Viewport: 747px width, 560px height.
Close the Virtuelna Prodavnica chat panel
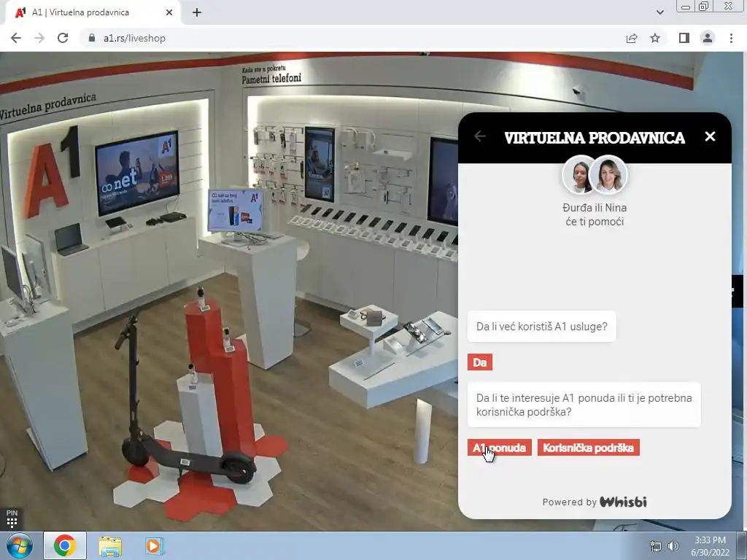pyautogui.click(x=710, y=136)
